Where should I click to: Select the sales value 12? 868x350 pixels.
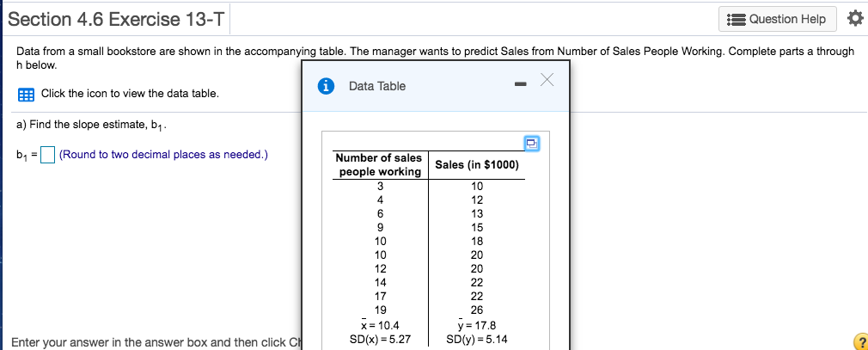[477, 200]
